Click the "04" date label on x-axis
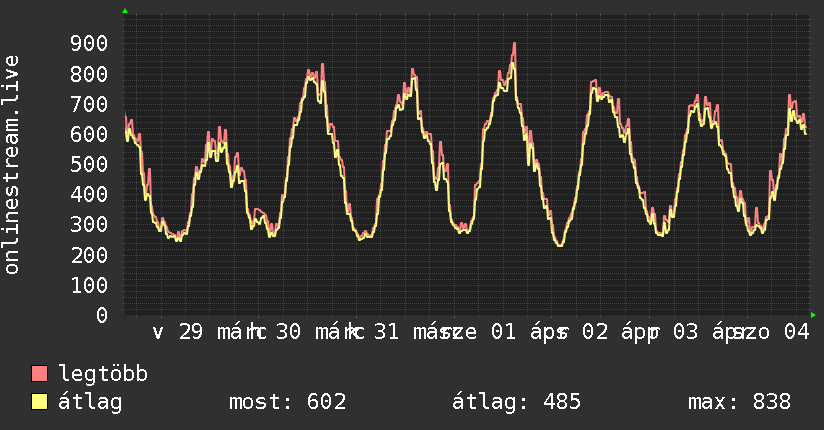 796,332
